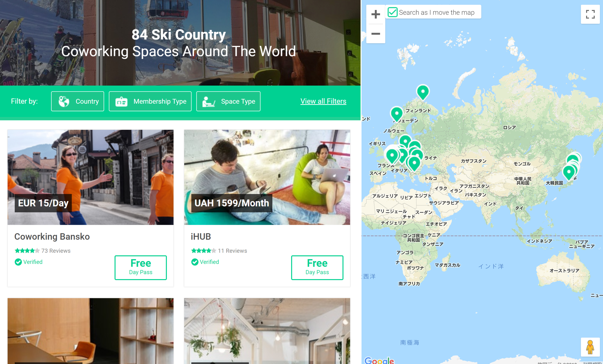Open the Country filter dropdown
This screenshot has width=603, height=364.
78,101
